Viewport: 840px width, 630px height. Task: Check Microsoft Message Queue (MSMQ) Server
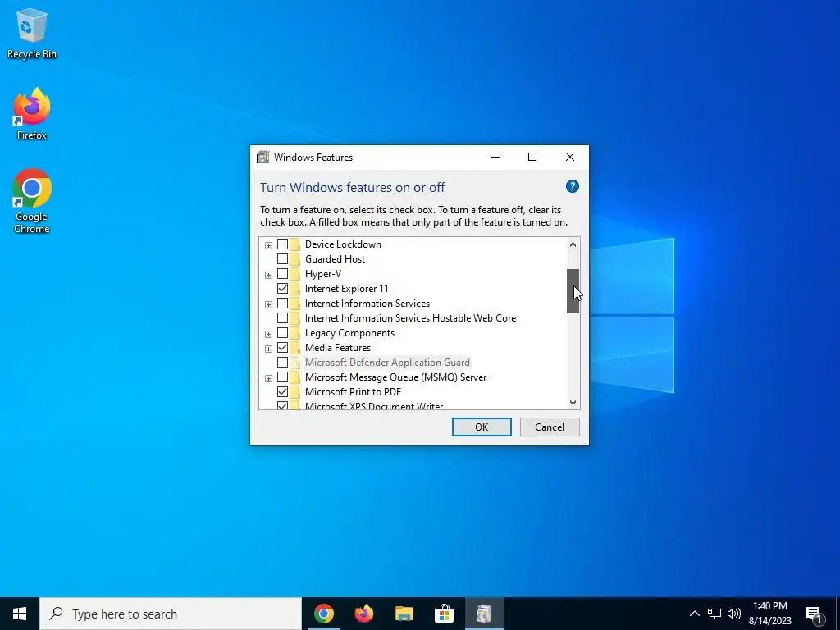tap(282, 377)
